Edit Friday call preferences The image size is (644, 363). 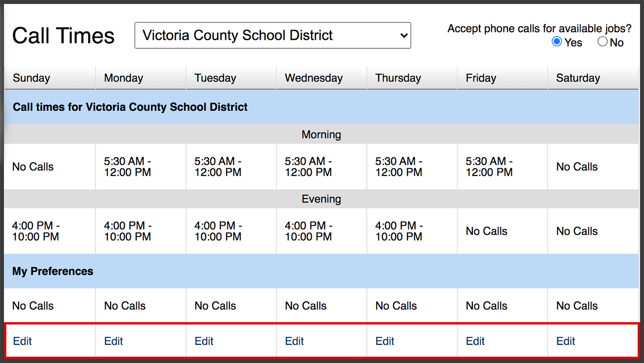pyautogui.click(x=475, y=341)
